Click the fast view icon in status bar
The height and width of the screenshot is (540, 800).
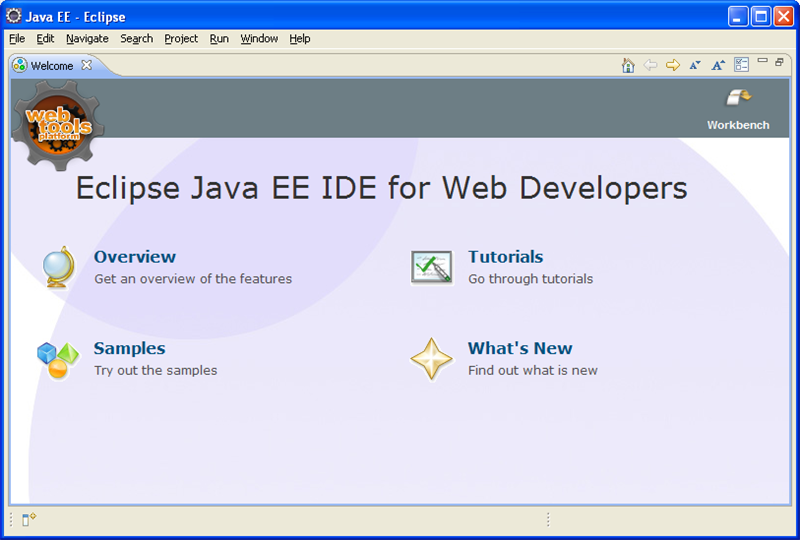pos(29,519)
